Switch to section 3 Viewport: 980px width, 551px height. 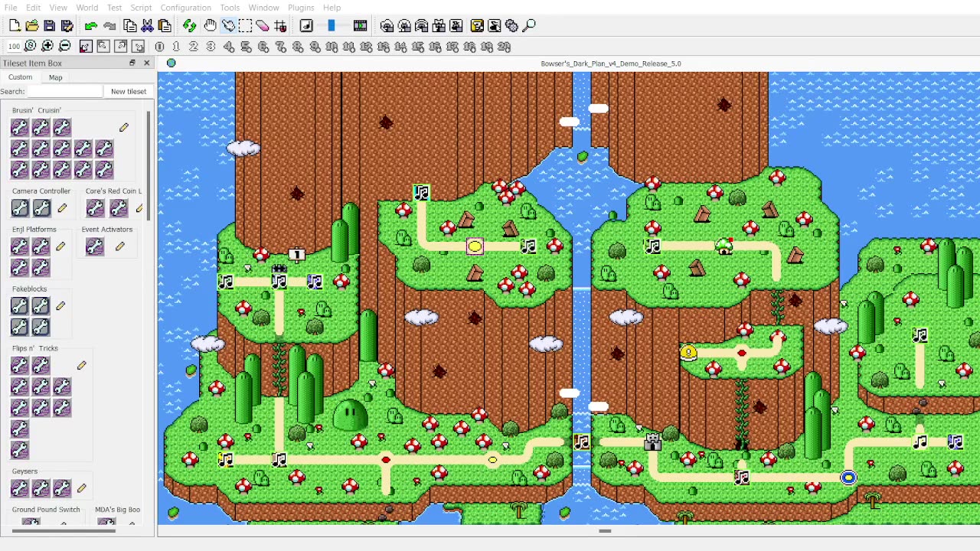click(211, 47)
